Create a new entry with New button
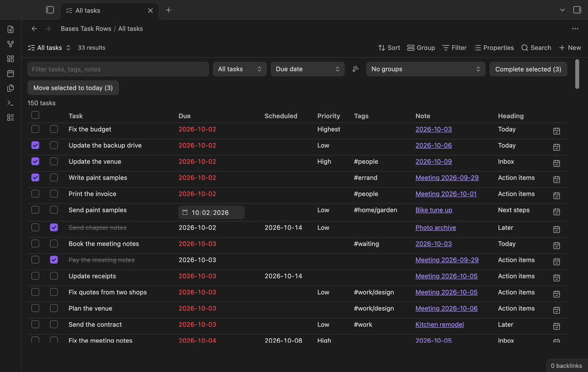 (570, 47)
